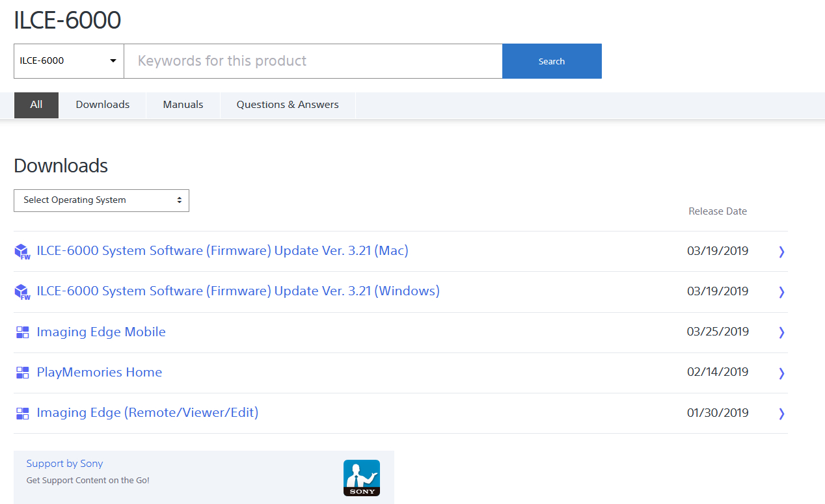Open chevron arrow for Firmware Ver. 3.21 (Windows)
Viewport: 825px width, 504px height.
(781, 292)
